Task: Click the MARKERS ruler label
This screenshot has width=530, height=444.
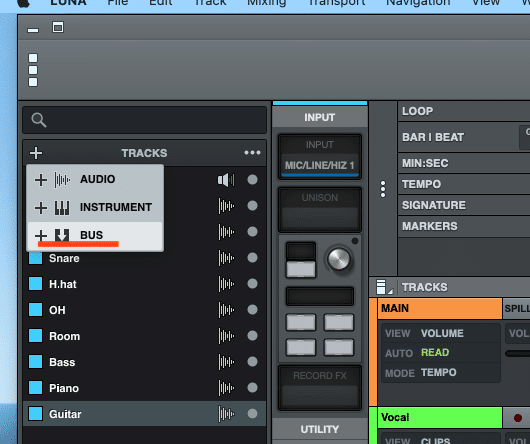Action: pos(430,226)
